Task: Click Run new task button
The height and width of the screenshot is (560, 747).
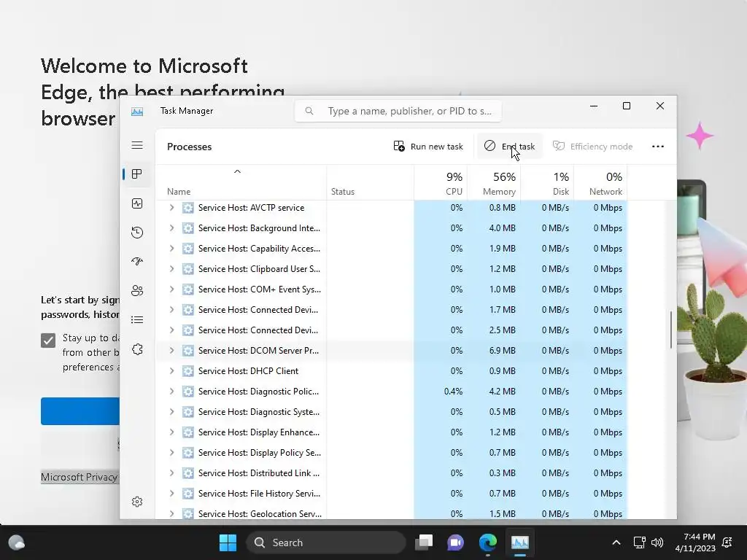Action: pyautogui.click(x=428, y=147)
